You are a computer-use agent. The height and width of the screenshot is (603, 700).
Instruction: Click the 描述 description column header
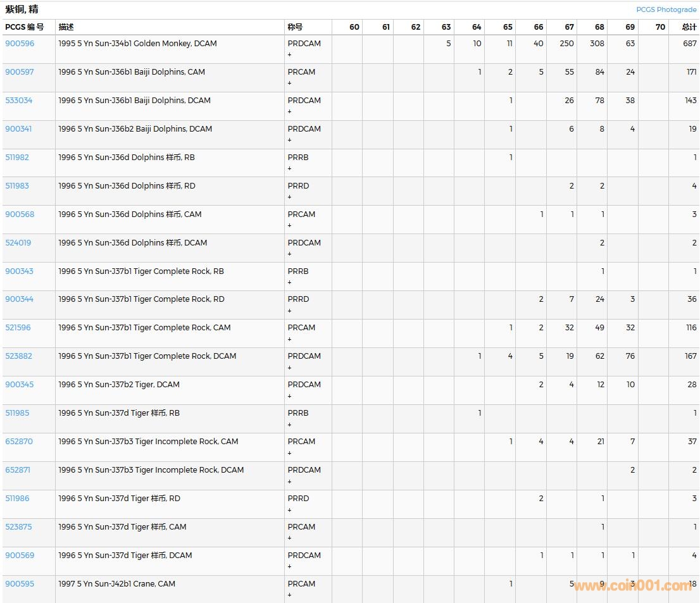66,27
